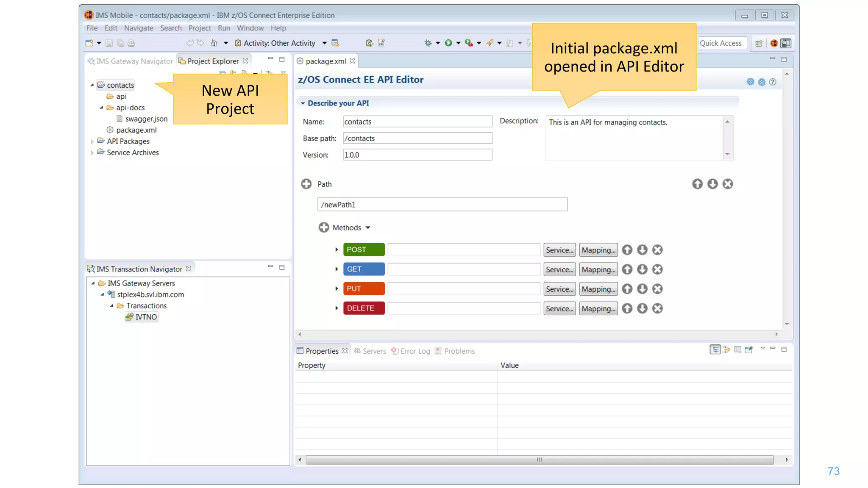Remove the path with the X icon
The width and height of the screenshot is (868, 488).
pyautogui.click(x=728, y=184)
